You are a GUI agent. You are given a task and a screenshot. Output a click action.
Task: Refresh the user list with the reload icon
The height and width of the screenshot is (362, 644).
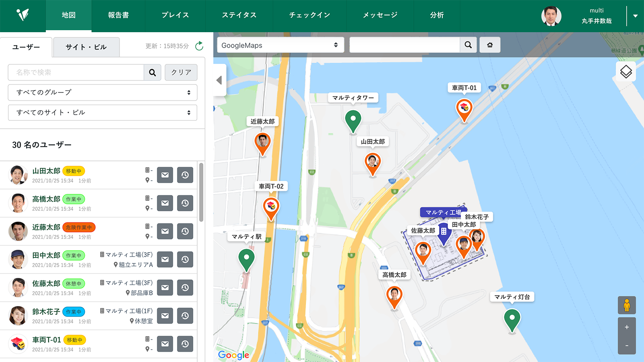pos(199,46)
